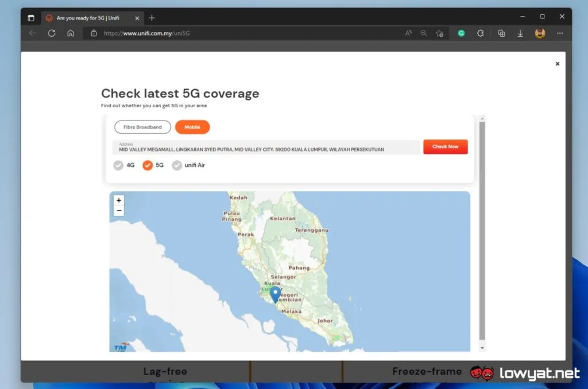
Task: Click the Pulau Pinang label on map
Action: click(x=232, y=216)
